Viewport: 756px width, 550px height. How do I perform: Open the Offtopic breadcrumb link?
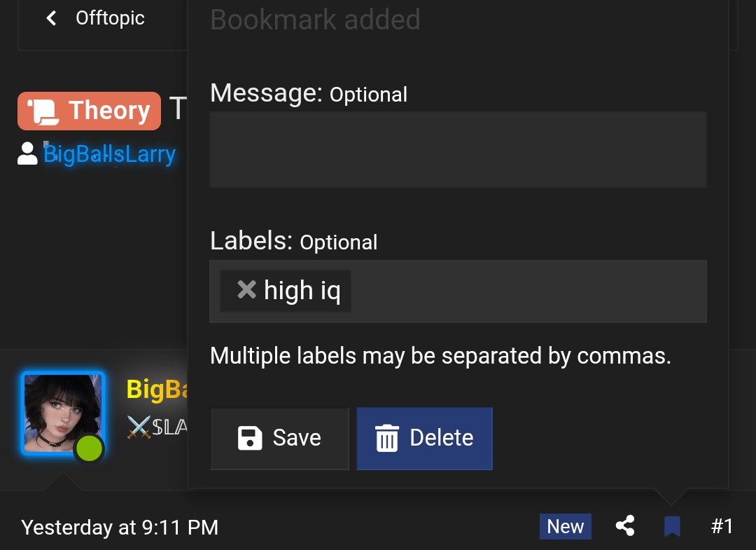110,18
